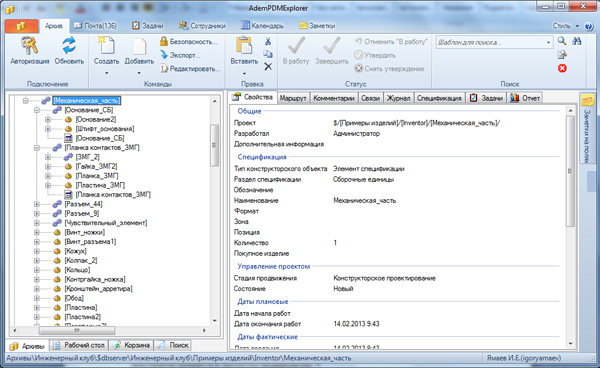Click Отменить "В работу" button
The height and width of the screenshot is (368, 600).
pyautogui.click(x=391, y=42)
